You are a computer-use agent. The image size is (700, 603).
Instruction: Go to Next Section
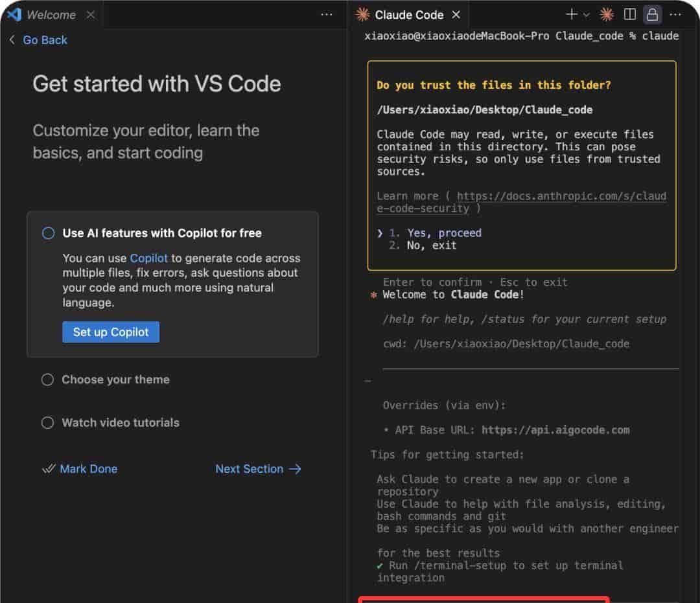point(249,469)
